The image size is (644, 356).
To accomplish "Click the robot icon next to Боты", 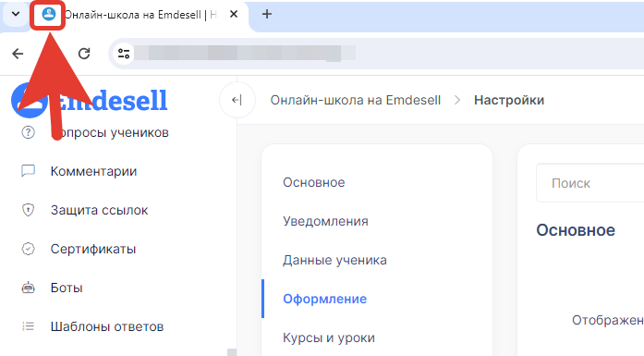I will 28,288.
